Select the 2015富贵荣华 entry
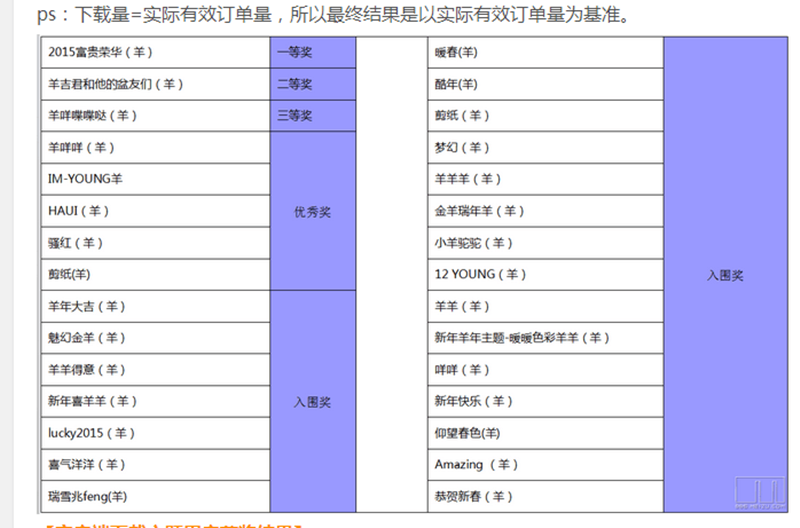 (101, 52)
